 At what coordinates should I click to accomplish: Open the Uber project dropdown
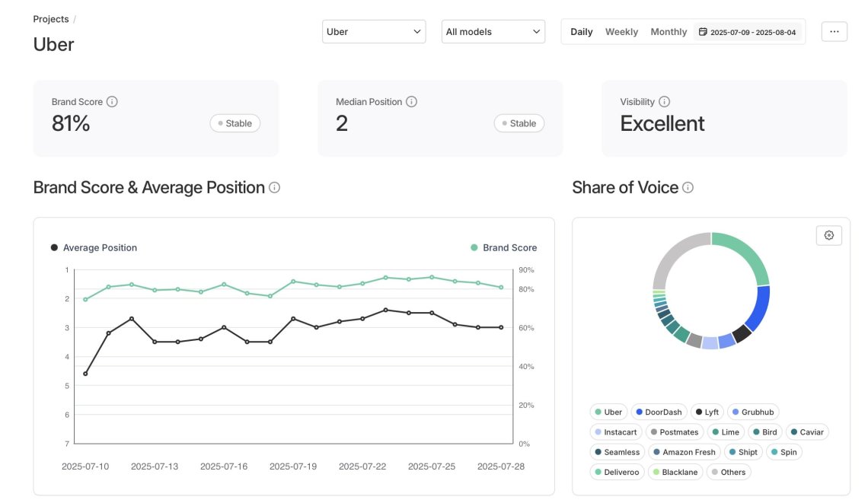coord(374,31)
